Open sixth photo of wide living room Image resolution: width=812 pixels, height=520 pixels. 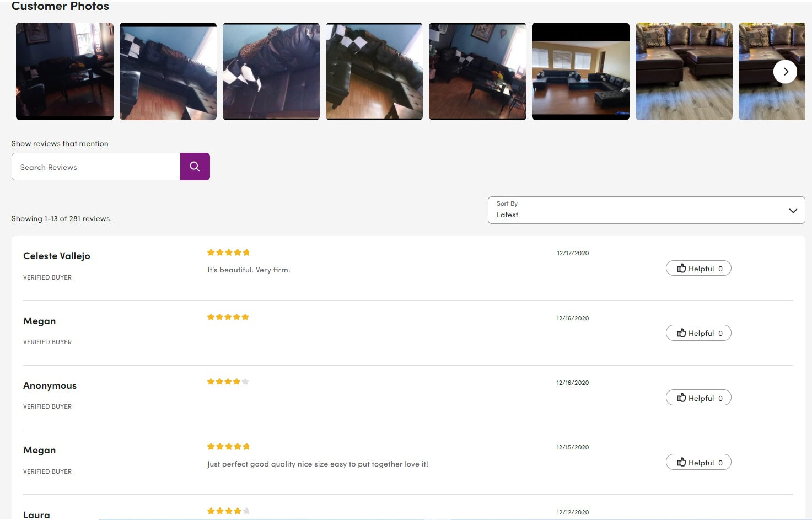click(580, 71)
